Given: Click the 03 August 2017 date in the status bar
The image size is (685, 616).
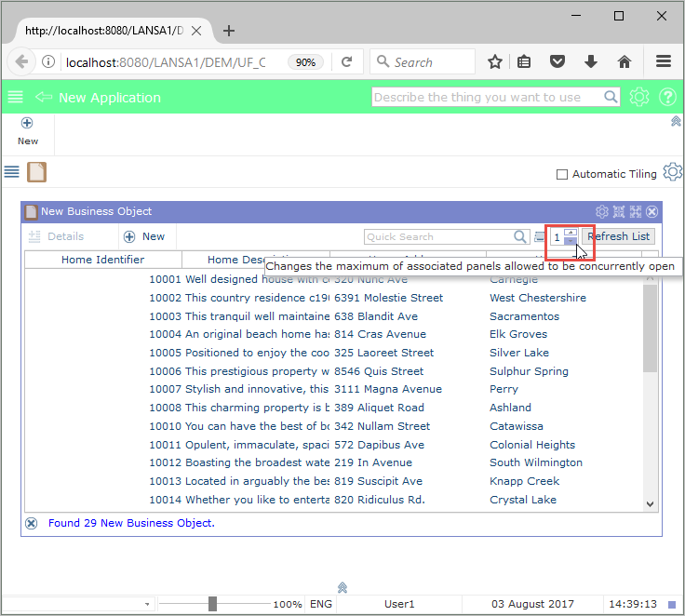Looking at the screenshot, I should (532, 604).
